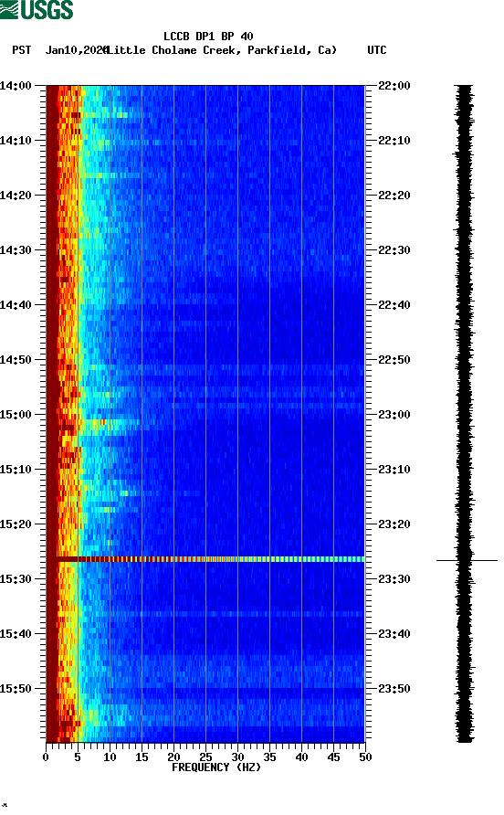Click the 22:40 UTC time label

coord(394,305)
